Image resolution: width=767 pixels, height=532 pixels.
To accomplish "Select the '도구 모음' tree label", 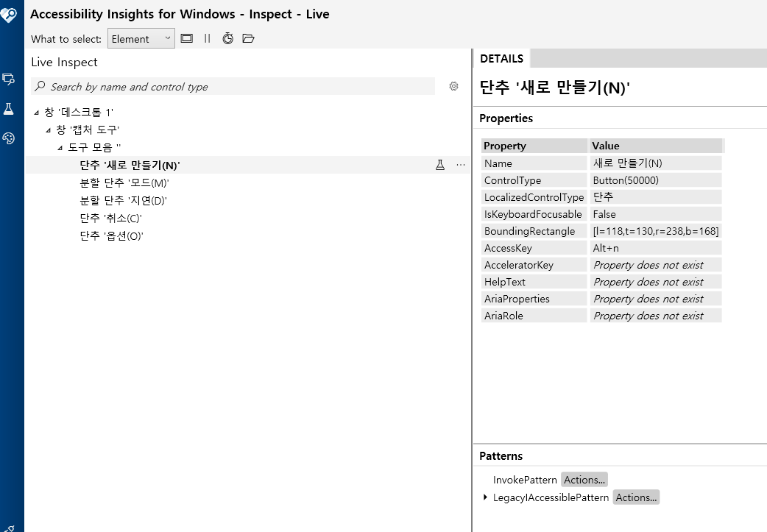I will (x=94, y=148).
